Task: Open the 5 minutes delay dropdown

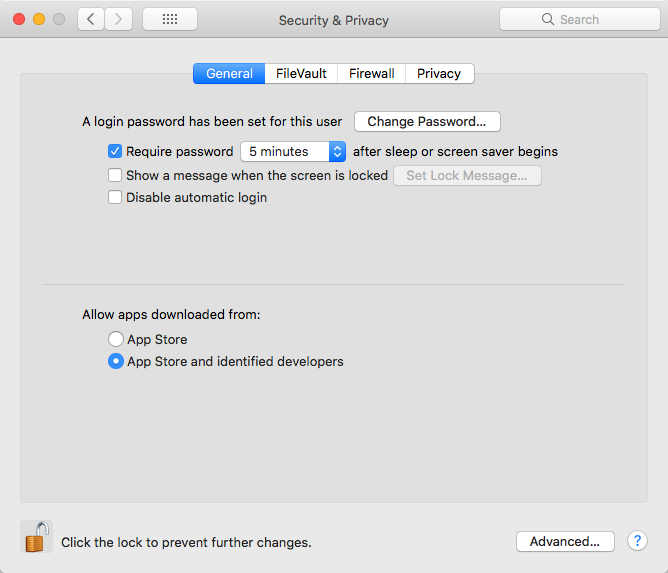Action: tap(293, 152)
